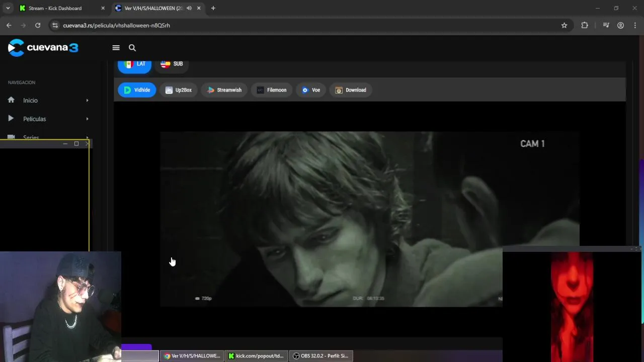Switch to Chrome V/H/S/HALLOWEEN taskbar button
This screenshot has height=362, width=644.
[x=192, y=356]
